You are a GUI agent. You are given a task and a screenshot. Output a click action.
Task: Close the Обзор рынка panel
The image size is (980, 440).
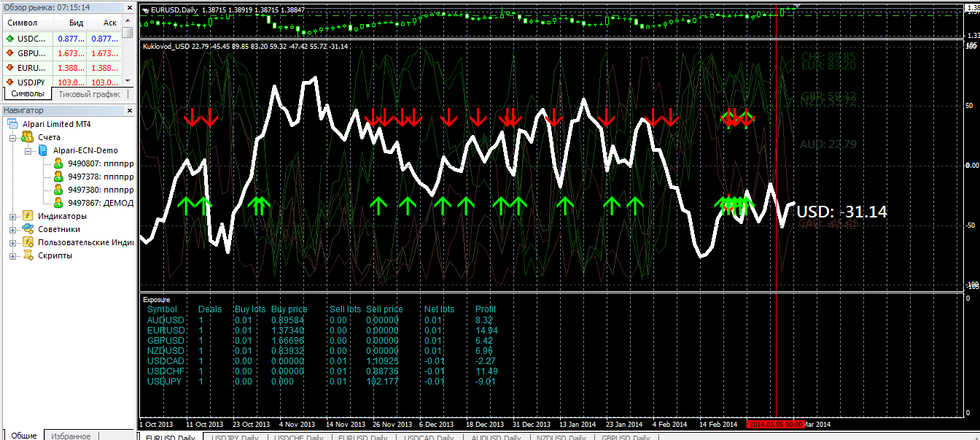click(130, 7)
